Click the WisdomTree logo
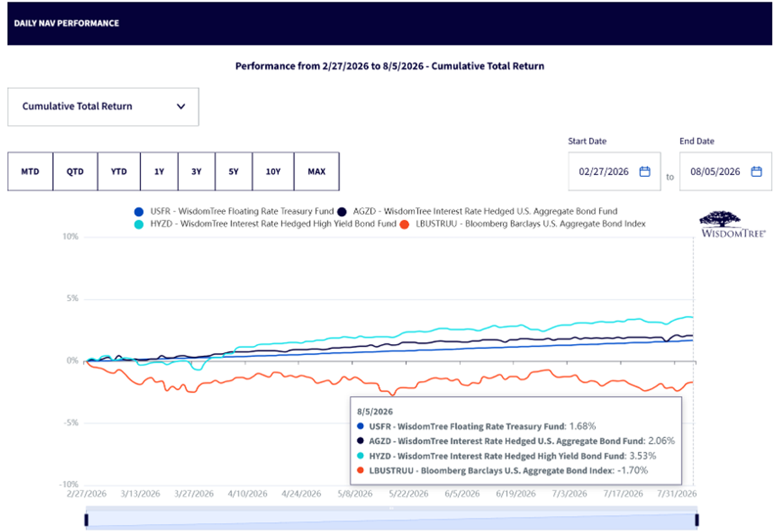This screenshot has width=778, height=532. click(x=733, y=223)
